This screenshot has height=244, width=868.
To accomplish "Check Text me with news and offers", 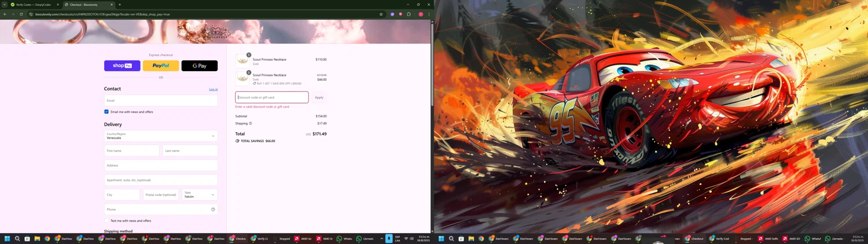I will (106, 220).
